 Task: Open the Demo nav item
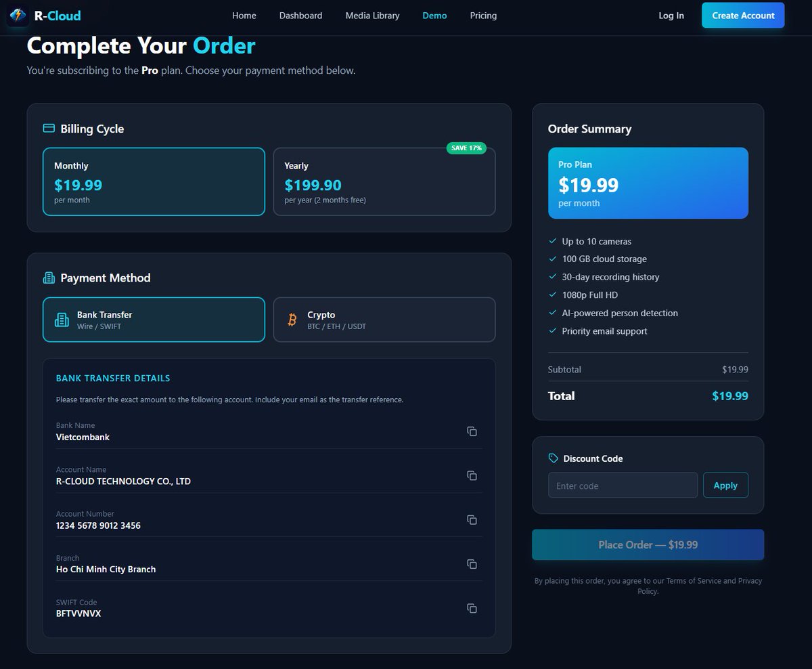pyautogui.click(x=434, y=16)
